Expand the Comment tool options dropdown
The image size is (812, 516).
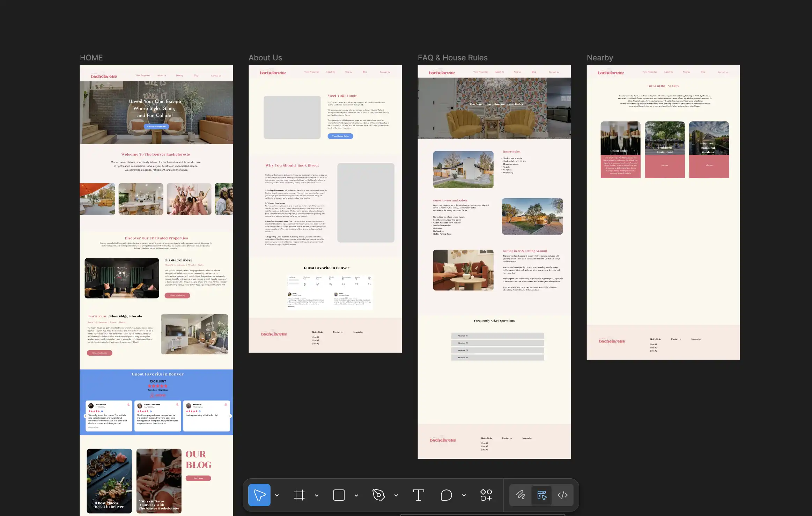pyautogui.click(x=464, y=495)
